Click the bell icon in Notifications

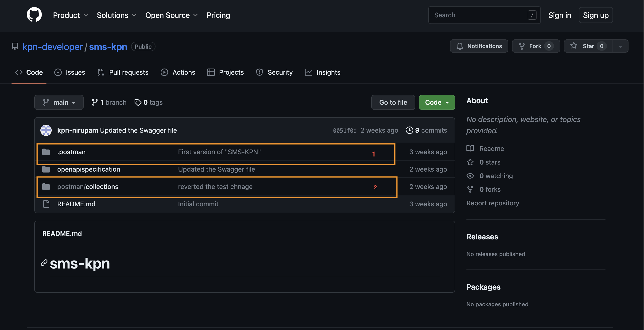coord(459,46)
